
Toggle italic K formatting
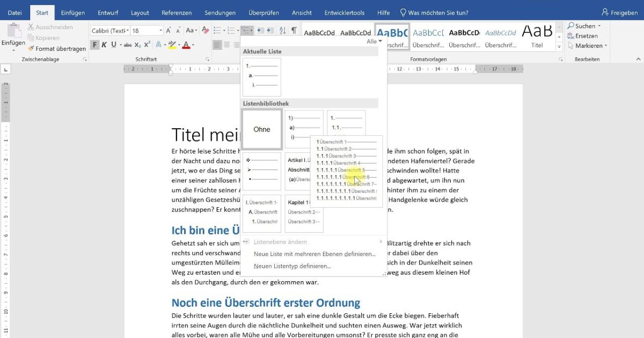click(x=104, y=45)
